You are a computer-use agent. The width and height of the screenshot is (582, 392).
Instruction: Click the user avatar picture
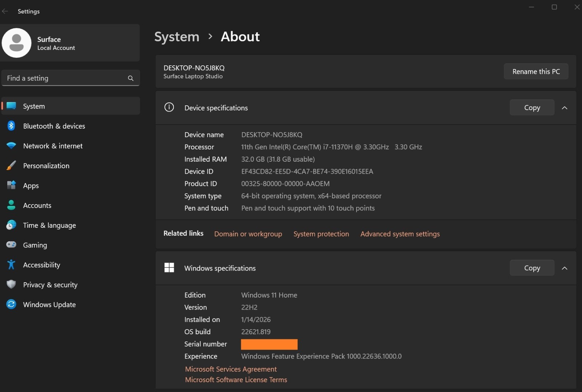17,43
